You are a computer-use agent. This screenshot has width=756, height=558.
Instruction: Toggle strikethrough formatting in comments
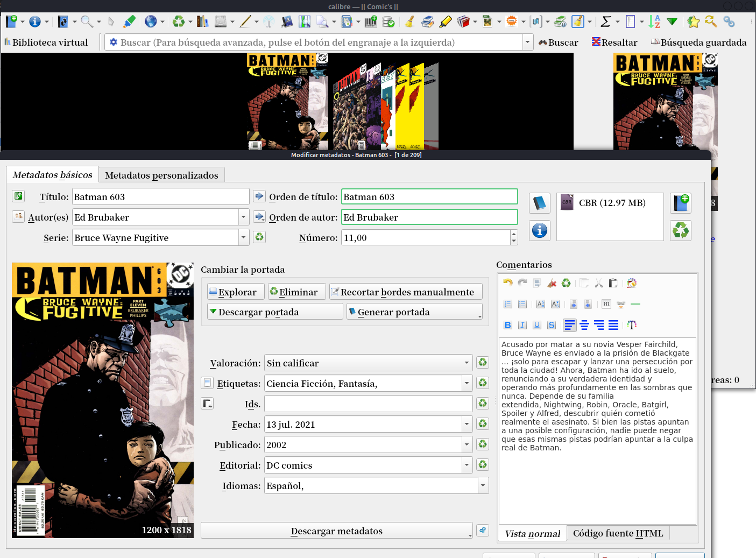552,325
